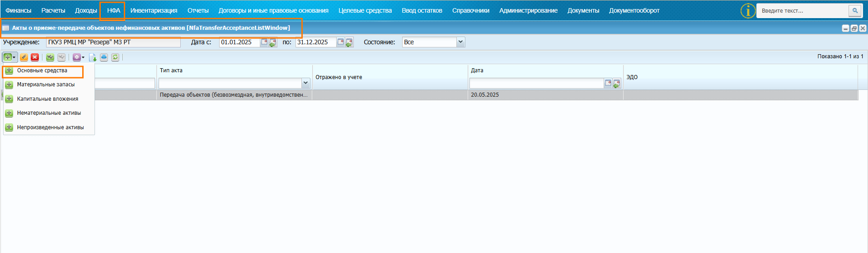Open the 'Отчеты' main menu

pyautogui.click(x=198, y=10)
